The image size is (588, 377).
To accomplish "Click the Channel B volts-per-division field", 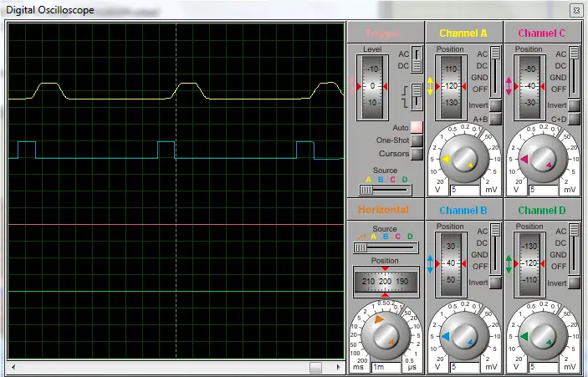I will pyautogui.click(x=464, y=367).
